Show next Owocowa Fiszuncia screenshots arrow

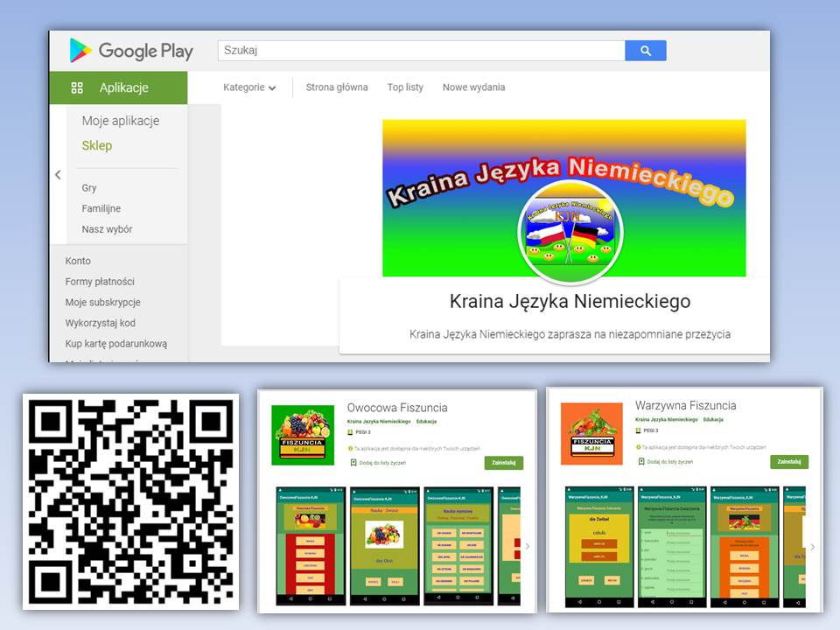tap(528, 546)
